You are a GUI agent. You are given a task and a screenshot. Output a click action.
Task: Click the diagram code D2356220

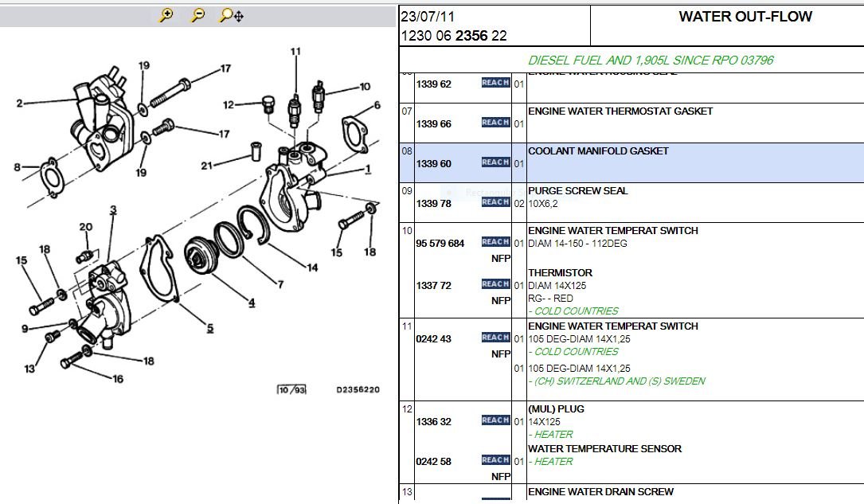(358, 389)
